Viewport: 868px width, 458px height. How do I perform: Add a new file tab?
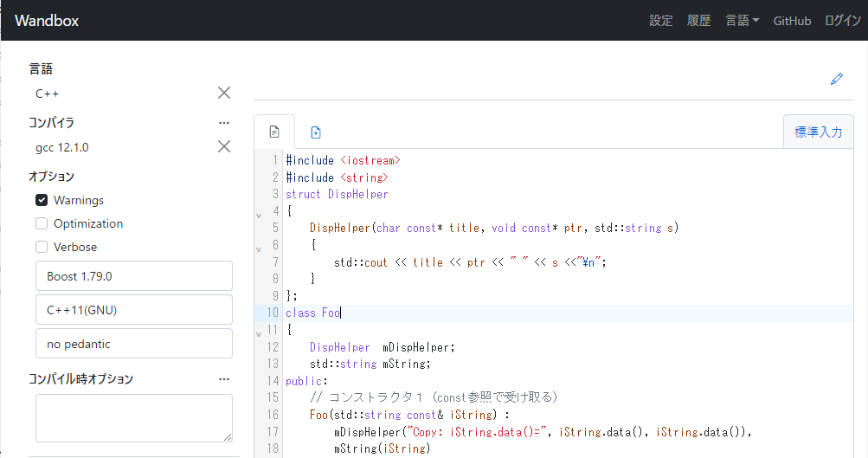pos(316,132)
